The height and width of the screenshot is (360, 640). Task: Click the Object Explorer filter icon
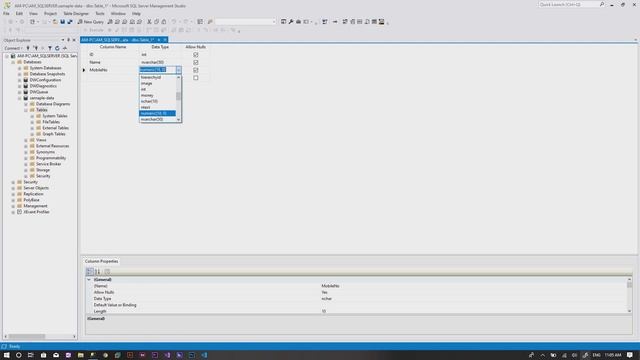(50, 48)
